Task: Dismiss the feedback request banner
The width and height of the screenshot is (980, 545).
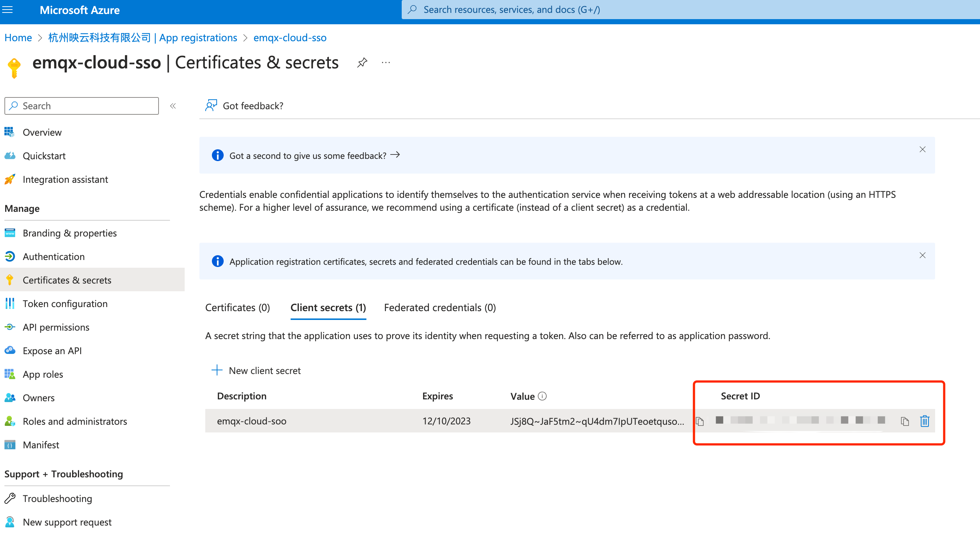Action: tap(922, 149)
